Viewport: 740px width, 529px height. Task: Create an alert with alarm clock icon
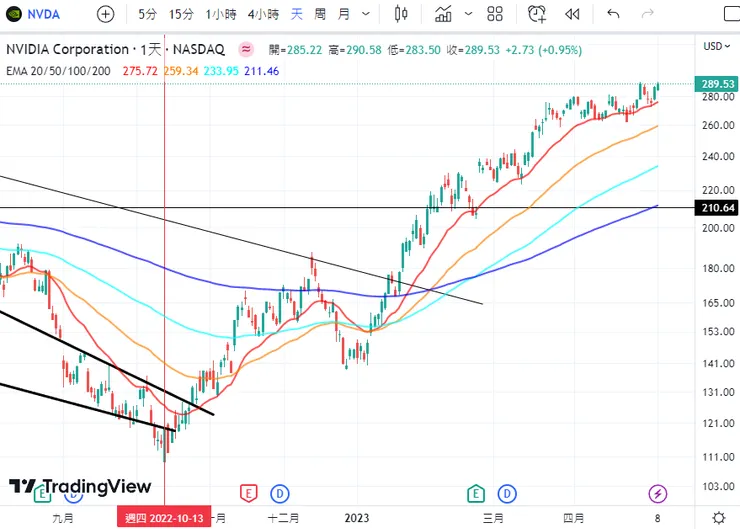pyautogui.click(x=537, y=14)
